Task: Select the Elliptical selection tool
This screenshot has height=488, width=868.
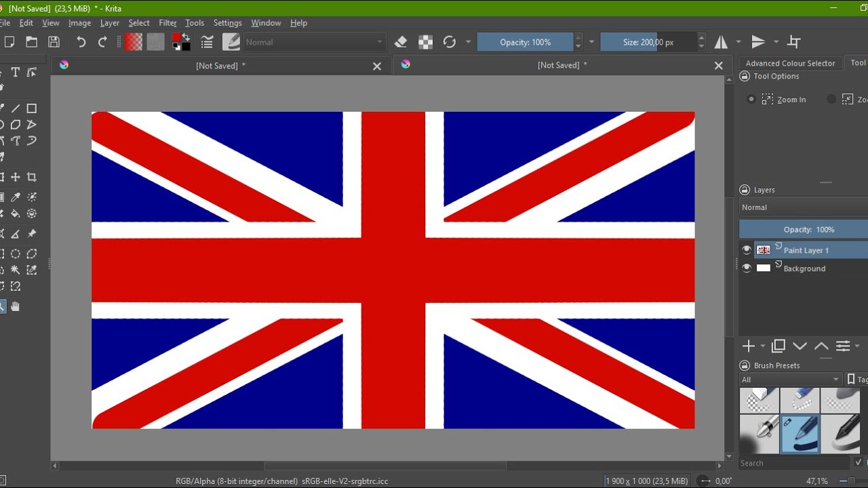Action: [x=15, y=254]
